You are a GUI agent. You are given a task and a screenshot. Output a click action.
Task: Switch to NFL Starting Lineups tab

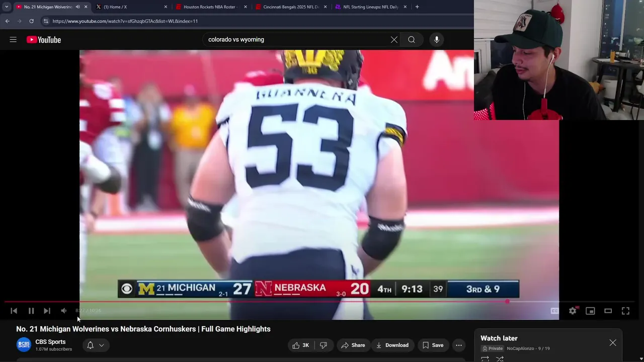coord(370,7)
